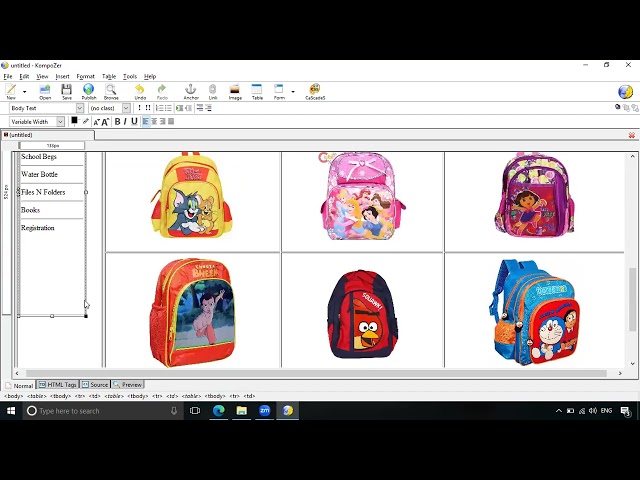Screen dimensions: 640x480
Task: Select the Tom and Jerry bag image
Action: 191,195
